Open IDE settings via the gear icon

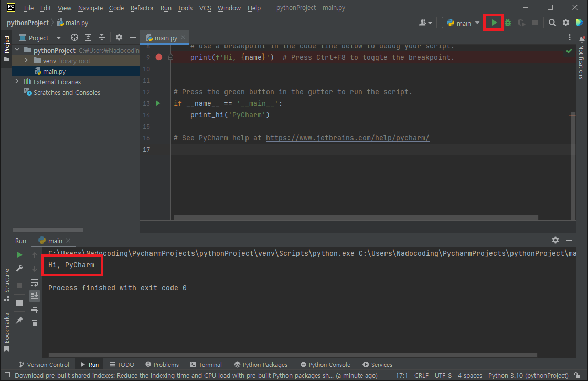(x=566, y=23)
